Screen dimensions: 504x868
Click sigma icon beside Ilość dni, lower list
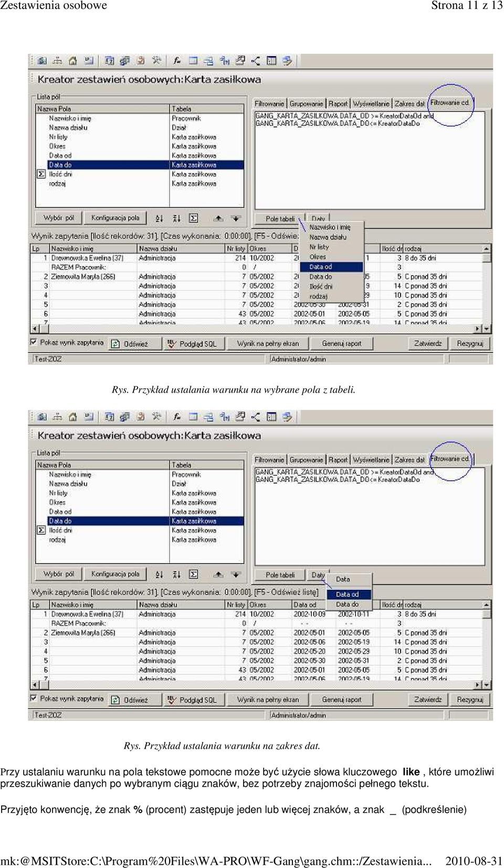click(x=41, y=531)
